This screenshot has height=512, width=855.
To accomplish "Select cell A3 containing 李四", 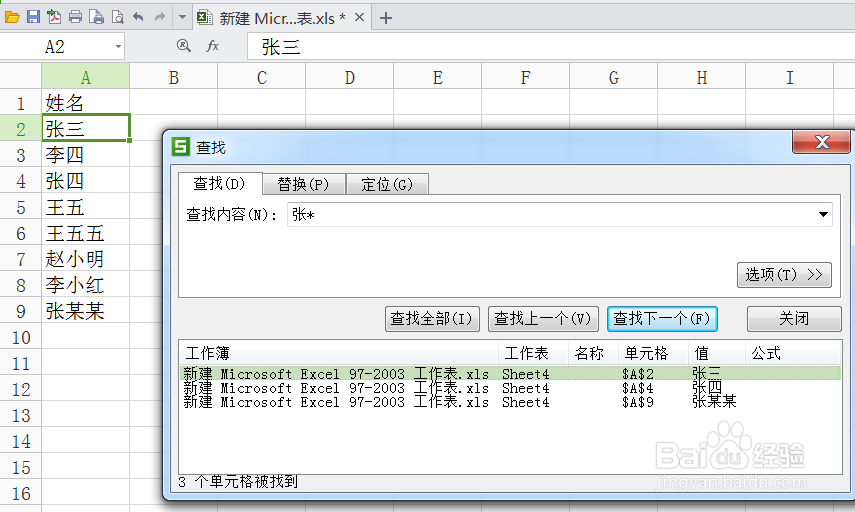I will pyautogui.click(x=86, y=155).
